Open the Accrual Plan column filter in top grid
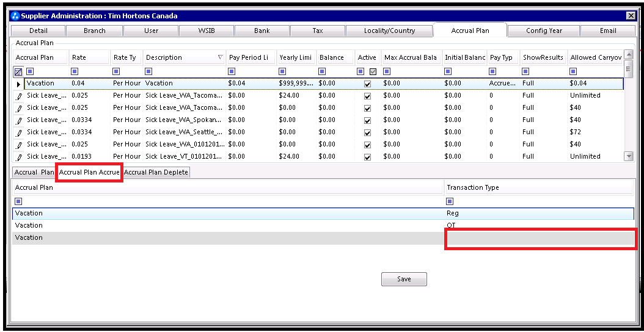Viewport: 644px width, 332px height. tap(31, 71)
